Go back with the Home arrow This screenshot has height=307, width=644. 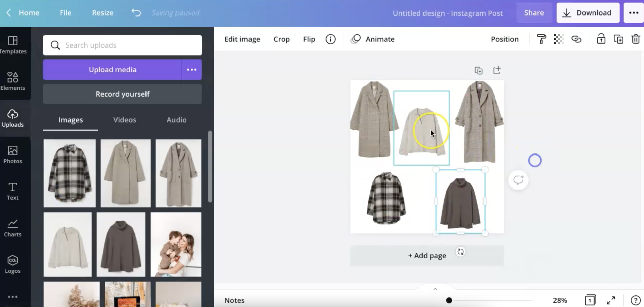tap(9, 12)
